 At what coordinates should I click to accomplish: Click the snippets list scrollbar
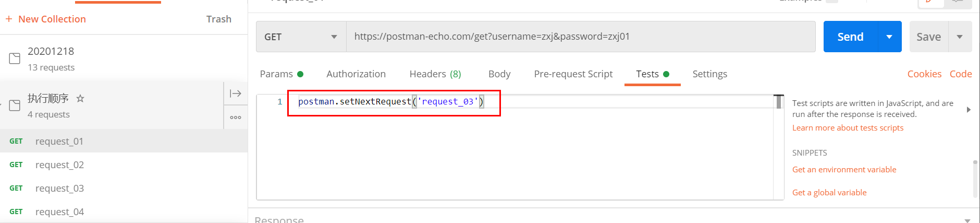(x=975, y=179)
